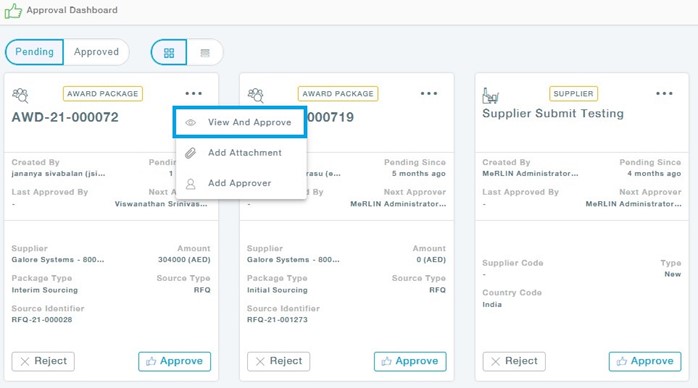Click amount 0 (AED)
Screen dimensions: 698x388
coord(431,259)
